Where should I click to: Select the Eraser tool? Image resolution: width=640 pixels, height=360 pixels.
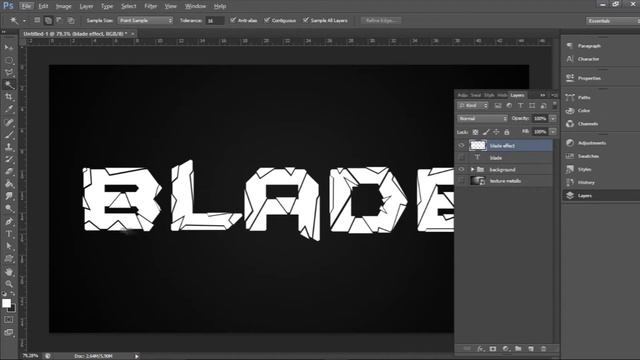(x=9, y=171)
